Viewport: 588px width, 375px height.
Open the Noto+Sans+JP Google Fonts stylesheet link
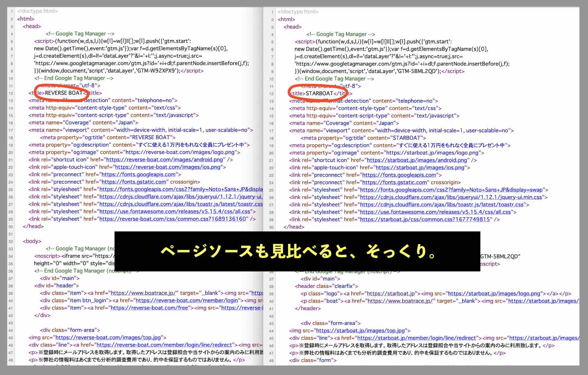(180, 189)
